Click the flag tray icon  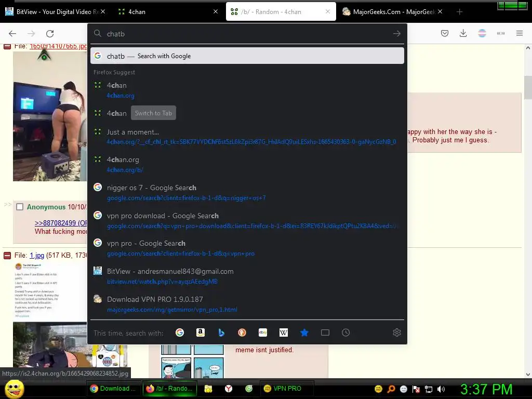coord(416,389)
